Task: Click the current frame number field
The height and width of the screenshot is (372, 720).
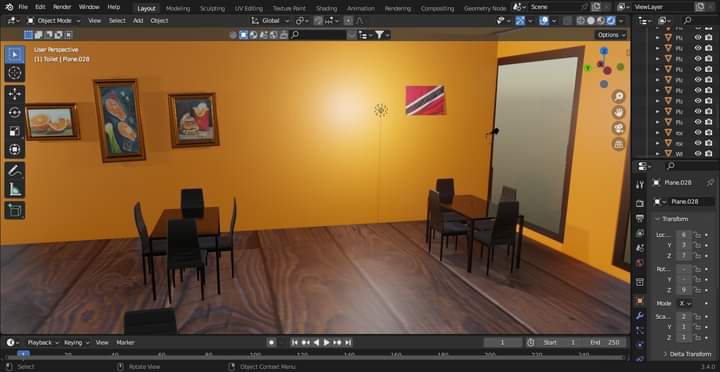Action: 502,343
